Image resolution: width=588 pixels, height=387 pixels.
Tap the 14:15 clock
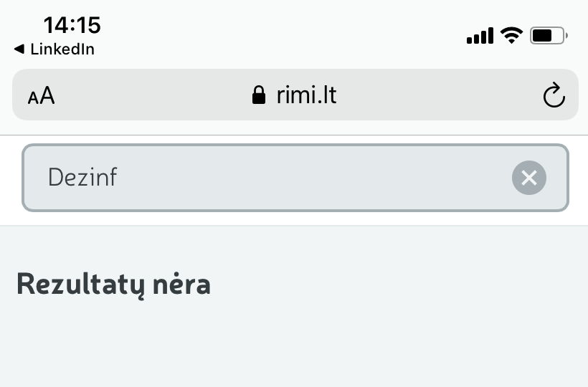(72, 25)
